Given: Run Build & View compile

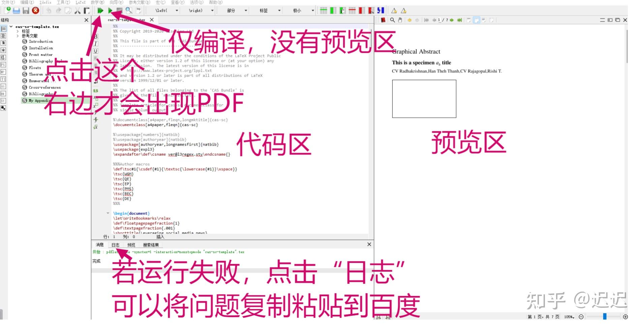Looking at the screenshot, I should pyautogui.click(x=100, y=10).
